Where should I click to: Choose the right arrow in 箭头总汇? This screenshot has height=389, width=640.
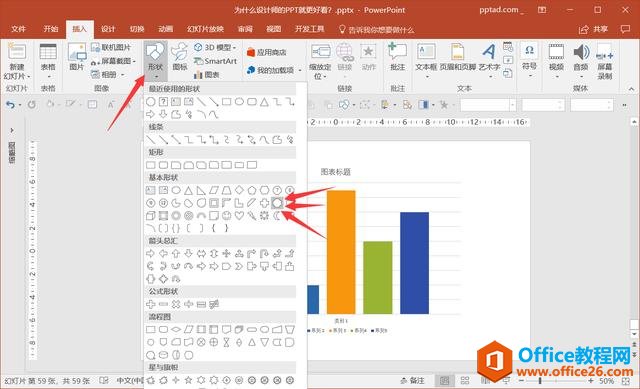(151, 253)
